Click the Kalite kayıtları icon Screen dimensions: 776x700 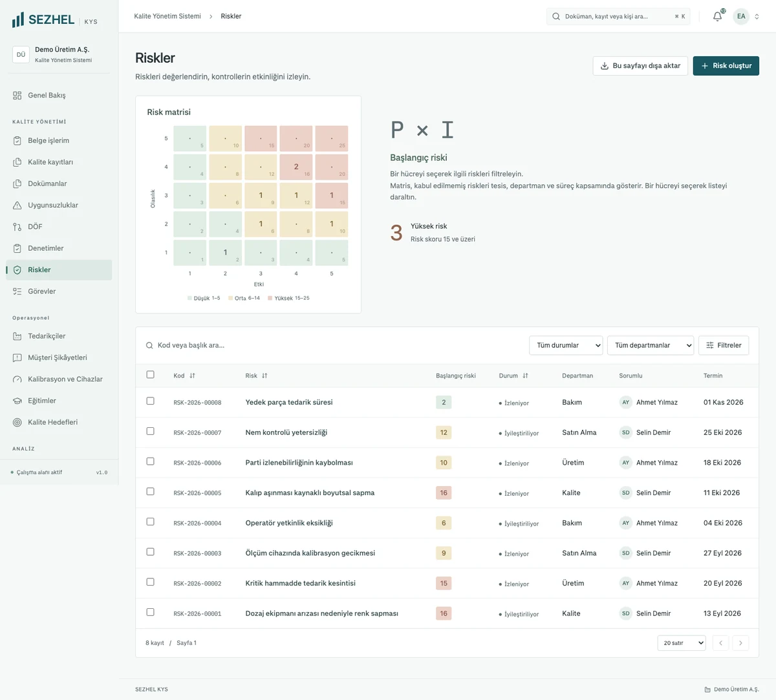pos(17,162)
